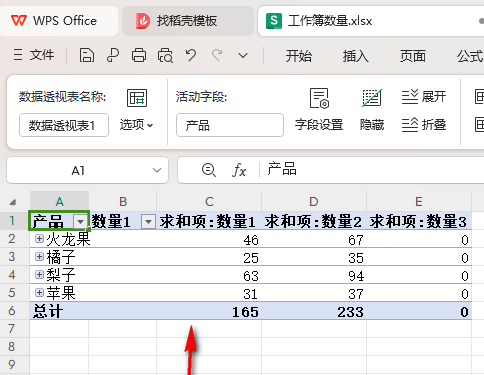Click the zoom magnifier in formula bar

point(209,170)
